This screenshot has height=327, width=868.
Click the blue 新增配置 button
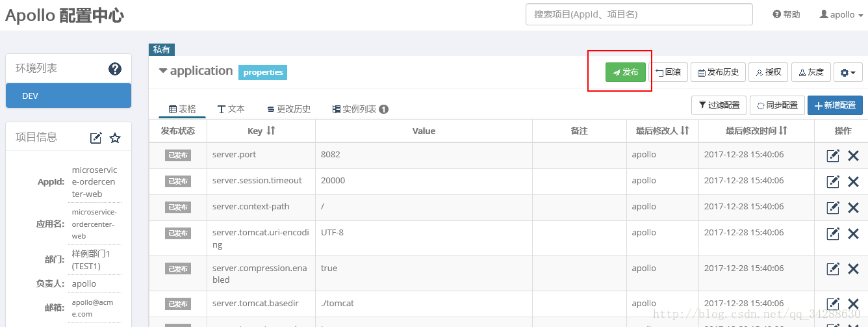pyautogui.click(x=835, y=105)
